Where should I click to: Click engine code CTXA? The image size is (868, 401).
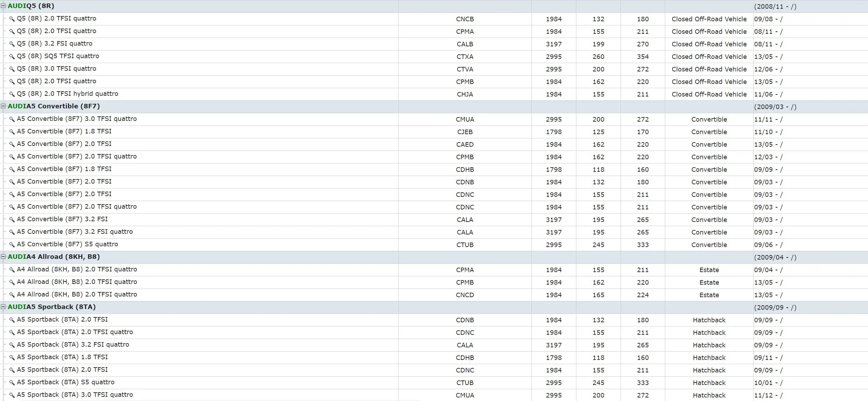pos(465,57)
